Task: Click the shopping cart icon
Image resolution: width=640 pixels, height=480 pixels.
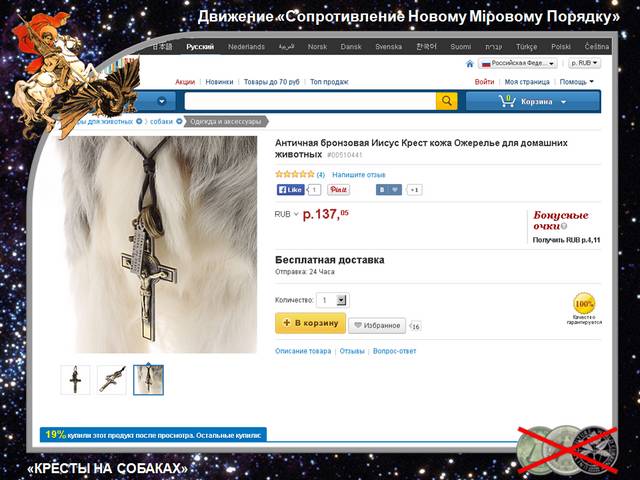Action: click(507, 101)
